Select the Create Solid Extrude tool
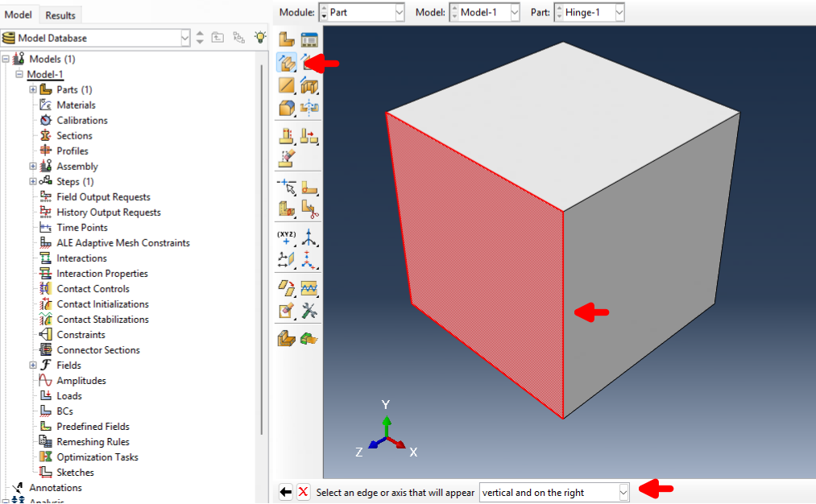The height and width of the screenshot is (504, 816). (286, 62)
